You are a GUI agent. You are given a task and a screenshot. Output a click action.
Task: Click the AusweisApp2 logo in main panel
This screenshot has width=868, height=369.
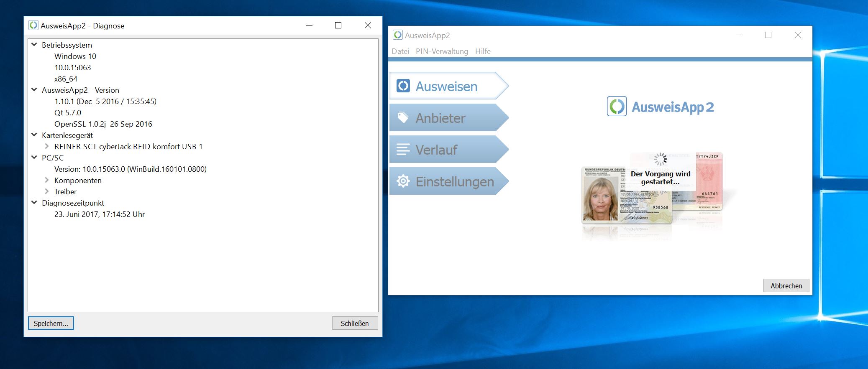pyautogui.click(x=660, y=107)
